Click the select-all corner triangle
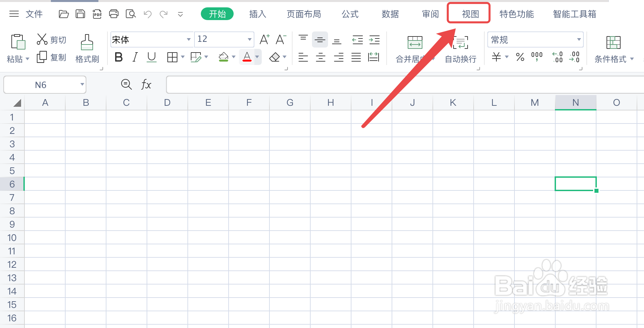644x328 pixels. point(17,103)
